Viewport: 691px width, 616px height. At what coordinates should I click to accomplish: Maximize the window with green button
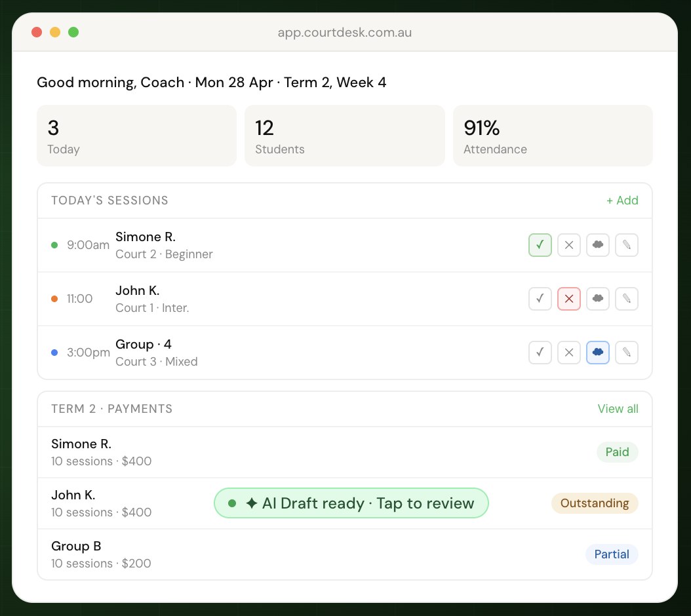[73, 32]
